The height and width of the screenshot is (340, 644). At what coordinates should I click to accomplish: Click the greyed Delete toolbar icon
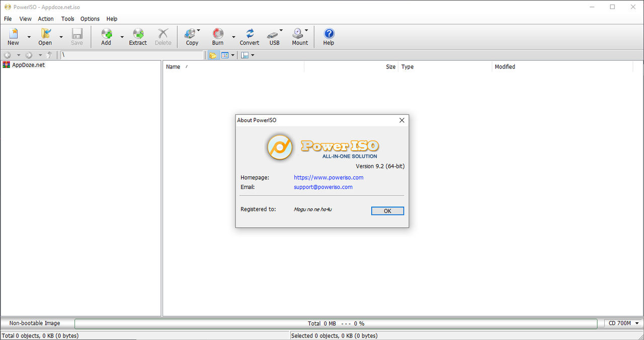pyautogui.click(x=163, y=33)
